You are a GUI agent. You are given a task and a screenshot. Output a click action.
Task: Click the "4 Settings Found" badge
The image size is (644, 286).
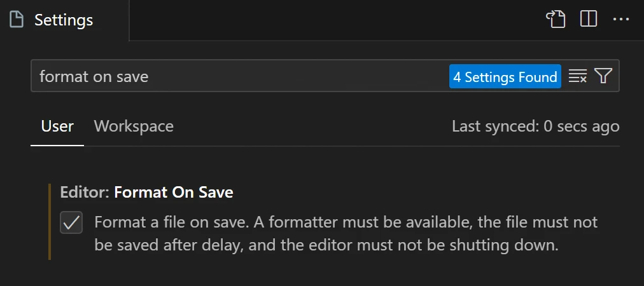pyautogui.click(x=505, y=77)
